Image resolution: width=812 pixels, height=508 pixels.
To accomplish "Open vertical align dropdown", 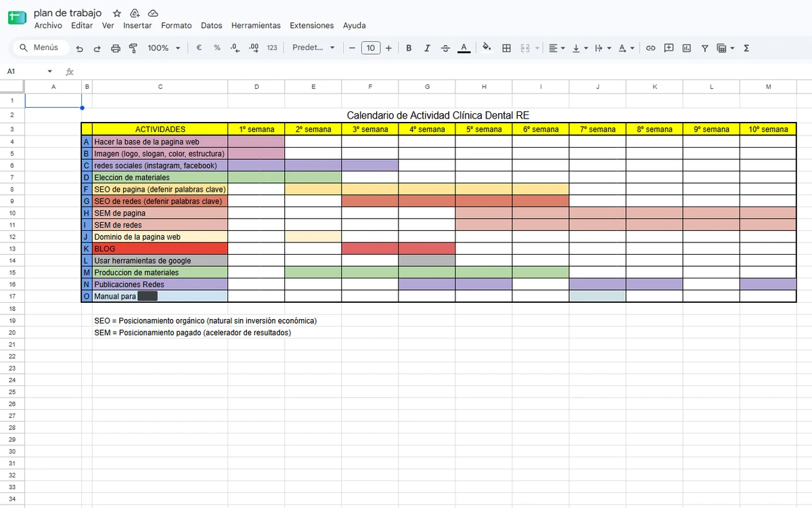I will coord(580,48).
